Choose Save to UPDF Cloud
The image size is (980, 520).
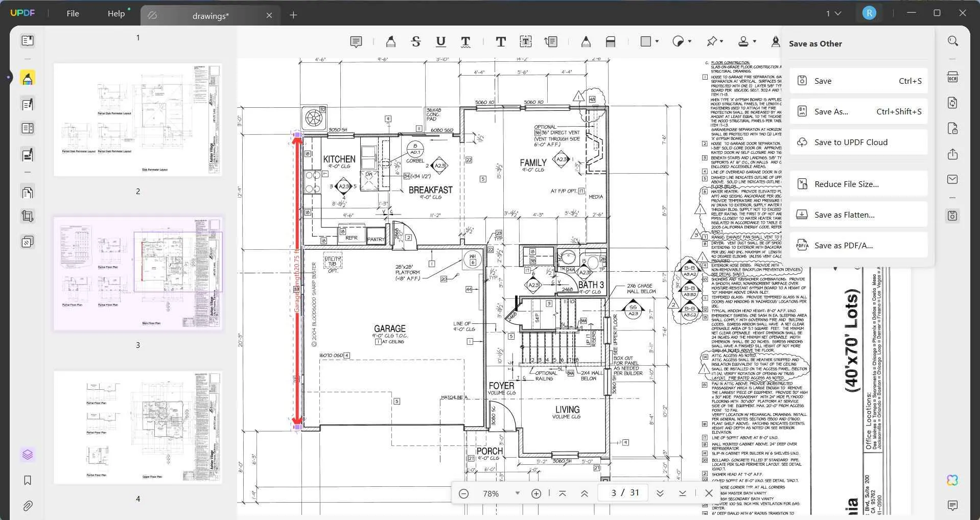click(x=858, y=142)
